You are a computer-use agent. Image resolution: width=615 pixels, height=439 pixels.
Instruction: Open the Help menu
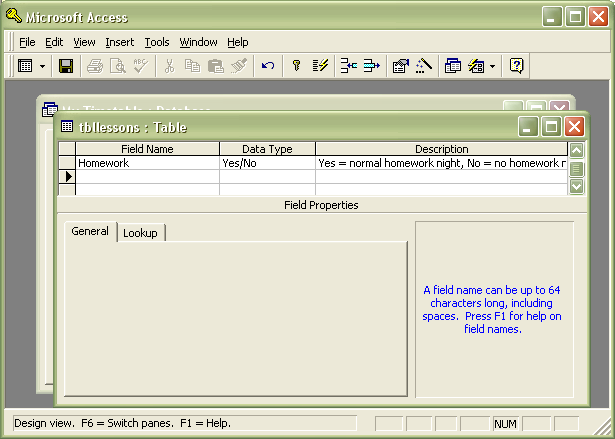point(238,42)
